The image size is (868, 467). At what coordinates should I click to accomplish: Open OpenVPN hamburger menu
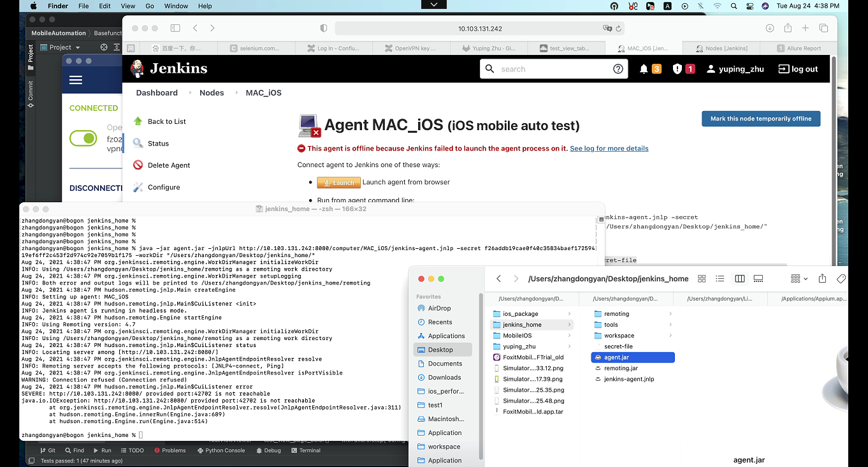point(76,80)
